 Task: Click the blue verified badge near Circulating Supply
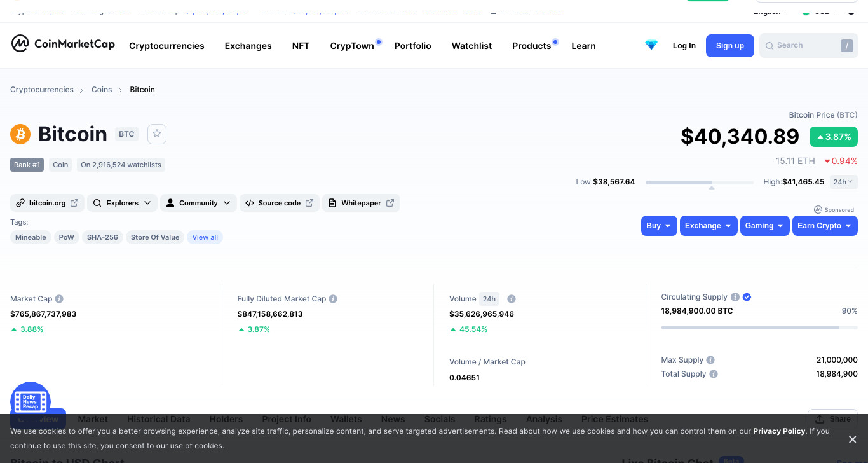pyautogui.click(x=747, y=297)
